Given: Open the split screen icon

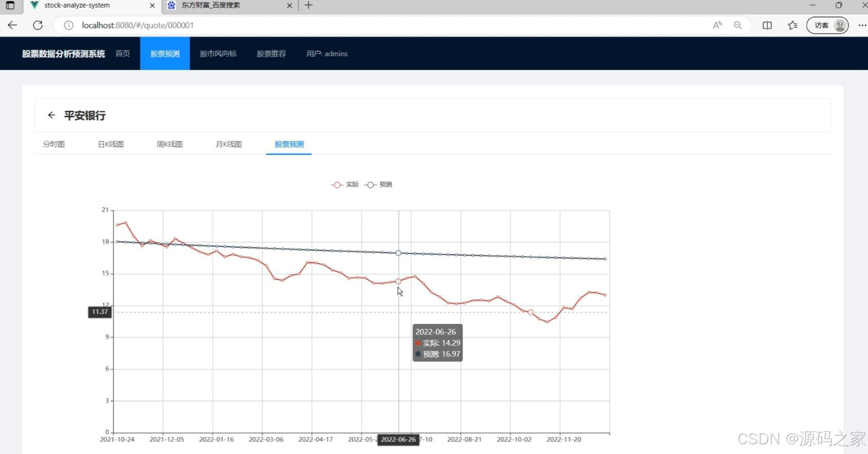Looking at the screenshot, I should [767, 25].
